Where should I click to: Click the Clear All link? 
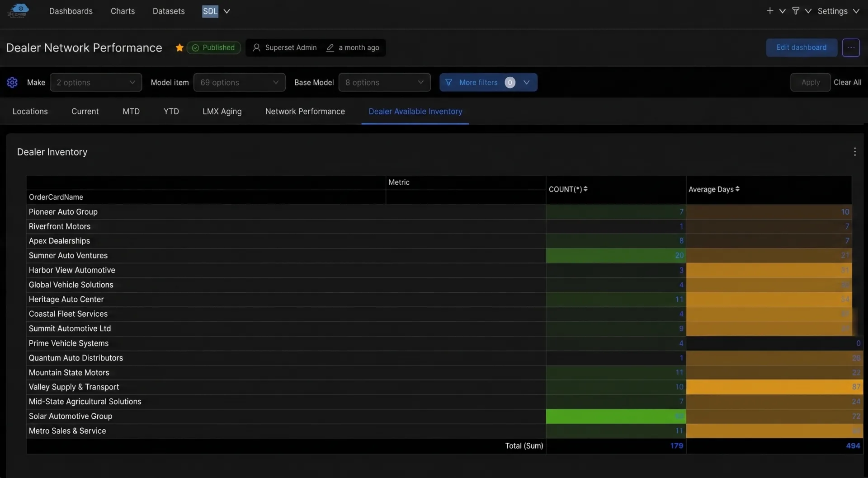pos(847,82)
